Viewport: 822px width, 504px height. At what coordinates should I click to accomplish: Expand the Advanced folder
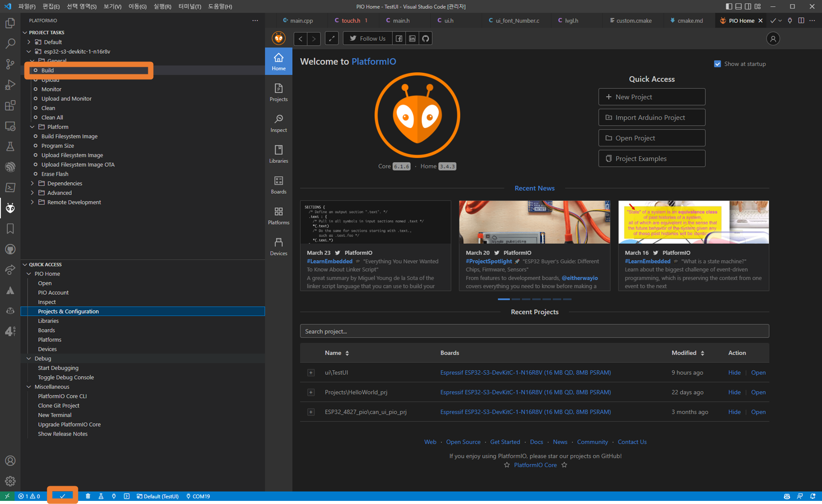[32, 193]
